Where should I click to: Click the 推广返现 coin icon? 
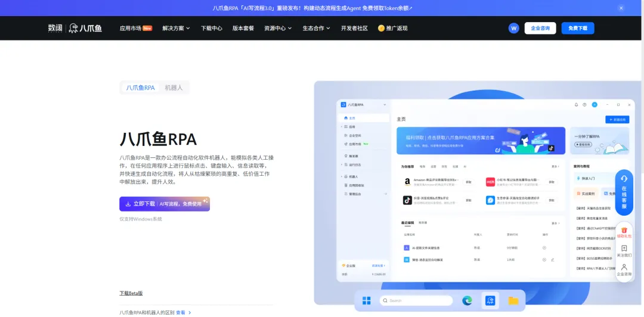[x=381, y=29]
